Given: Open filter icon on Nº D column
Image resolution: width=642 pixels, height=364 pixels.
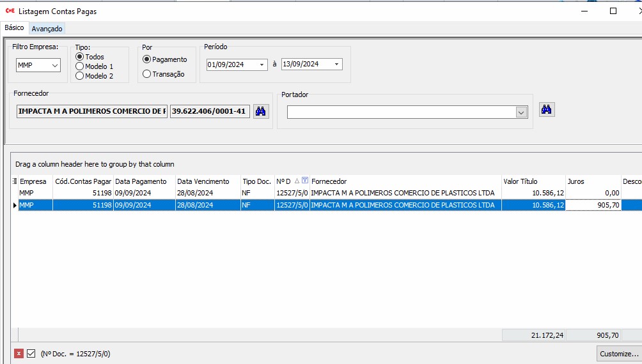Looking at the screenshot, I should tap(305, 181).
